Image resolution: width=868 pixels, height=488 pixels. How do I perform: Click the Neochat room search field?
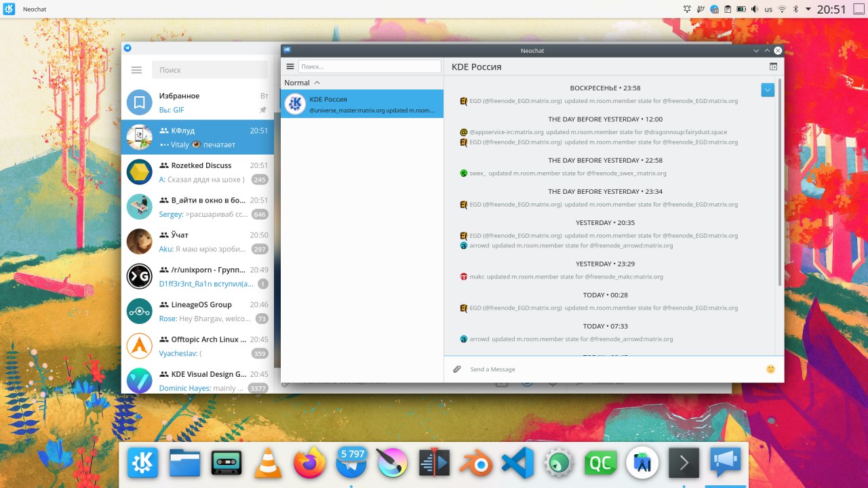tap(370, 66)
